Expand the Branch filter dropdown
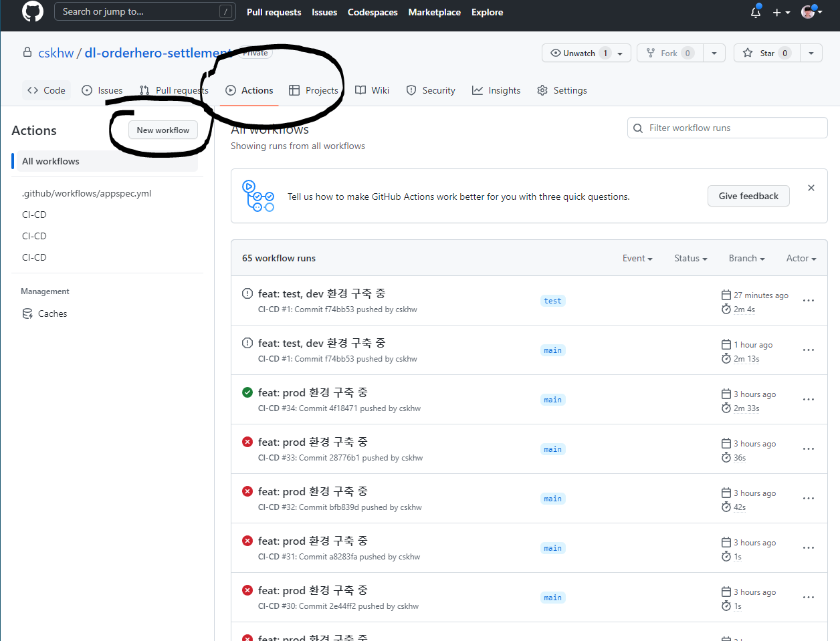 coord(747,258)
